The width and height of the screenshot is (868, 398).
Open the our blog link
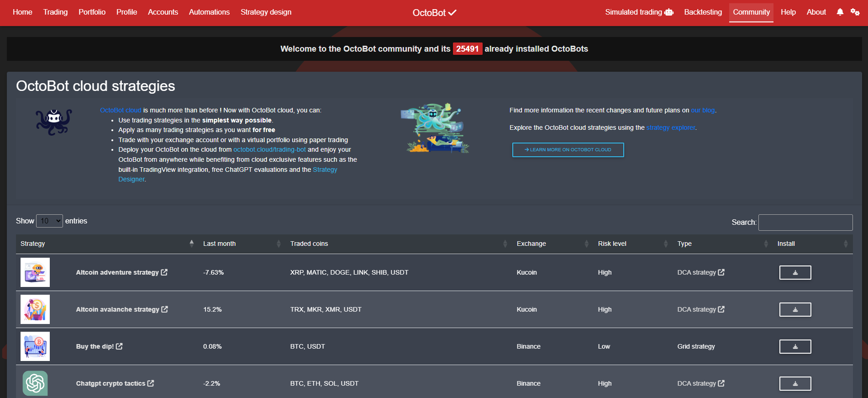(x=703, y=110)
